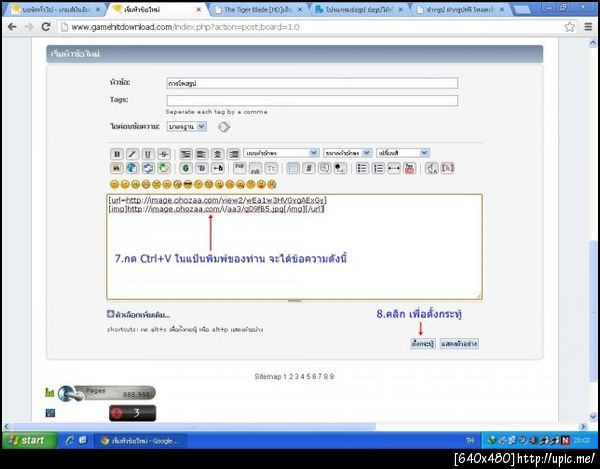Insert a horizontal rule line
This screenshot has height=469, width=600.
[x=394, y=168]
